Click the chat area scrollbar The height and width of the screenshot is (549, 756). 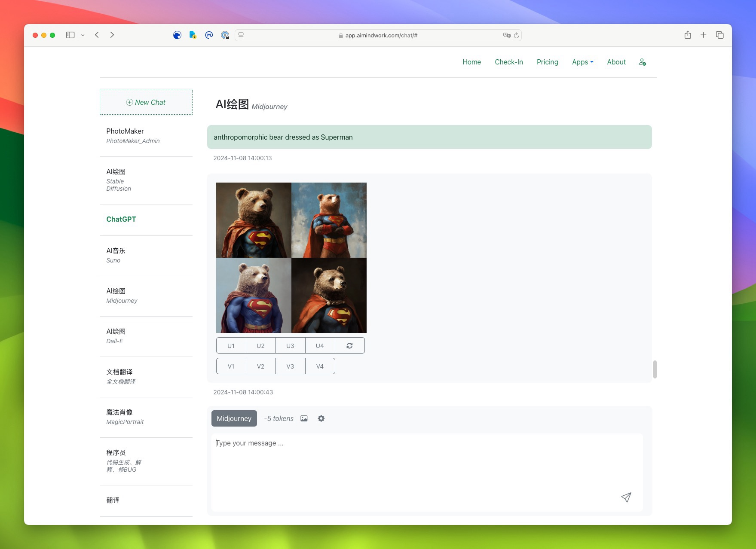(655, 369)
